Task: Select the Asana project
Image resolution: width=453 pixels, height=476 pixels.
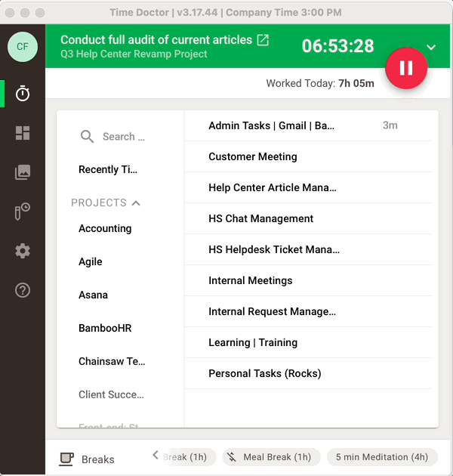Action: coord(93,295)
